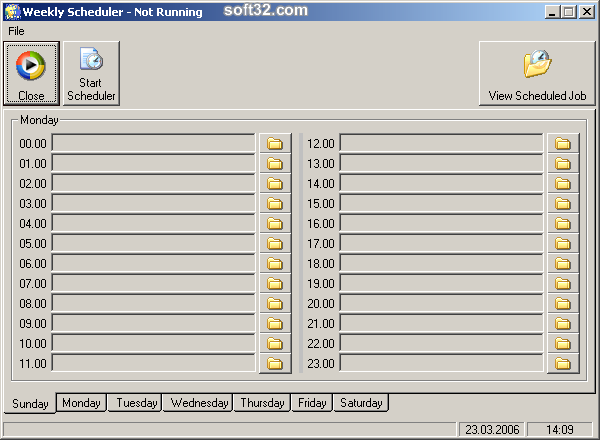Browse folder for the 19.00 slot
The width and height of the screenshot is (600, 440).
(x=563, y=284)
